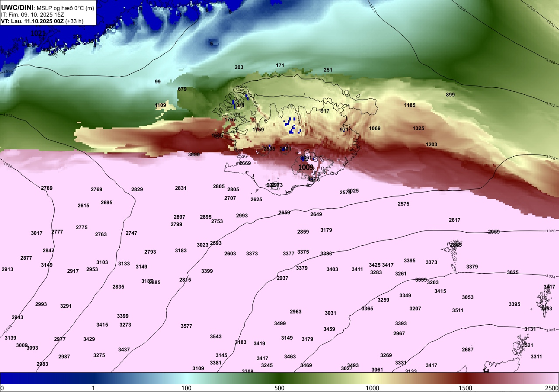559x392 pixels.
Task: Click the 3207 height value
Action: (x=415, y=309)
